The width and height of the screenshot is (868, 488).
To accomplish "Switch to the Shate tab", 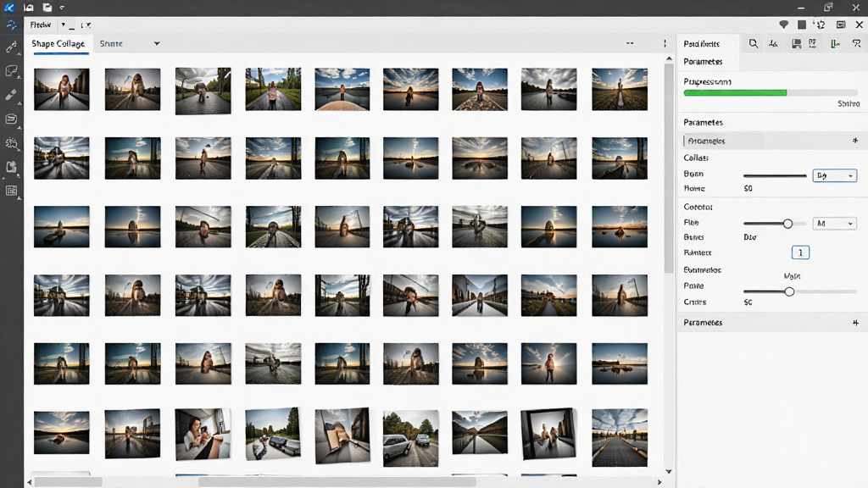I will click(x=111, y=44).
